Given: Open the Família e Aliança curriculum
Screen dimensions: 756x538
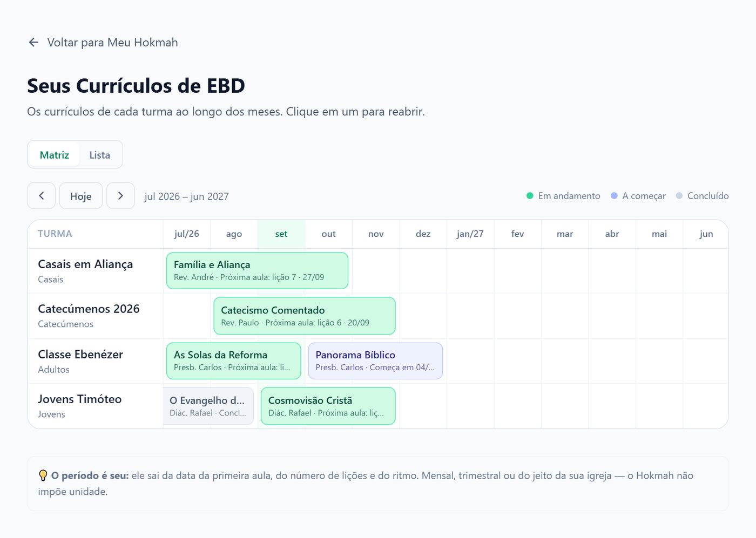Looking at the screenshot, I should pos(257,271).
